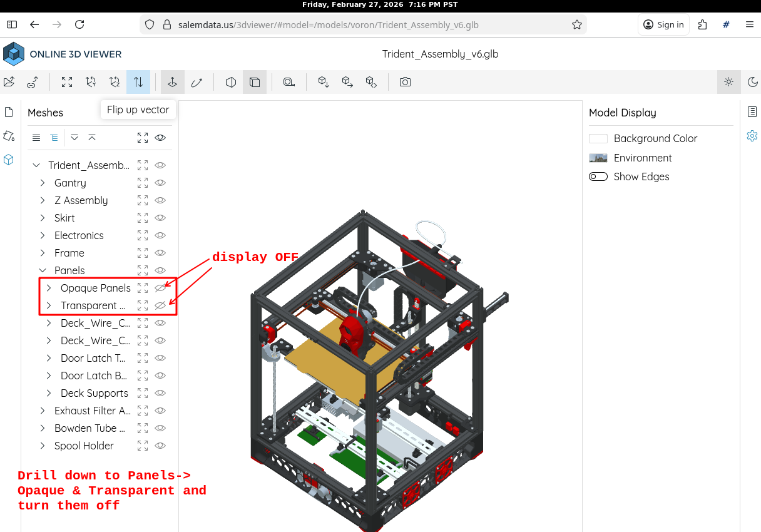Take a snapshot with the camera icon
Viewport: 761px width, 532px height.
pyautogui.click(x=405, y=82)
